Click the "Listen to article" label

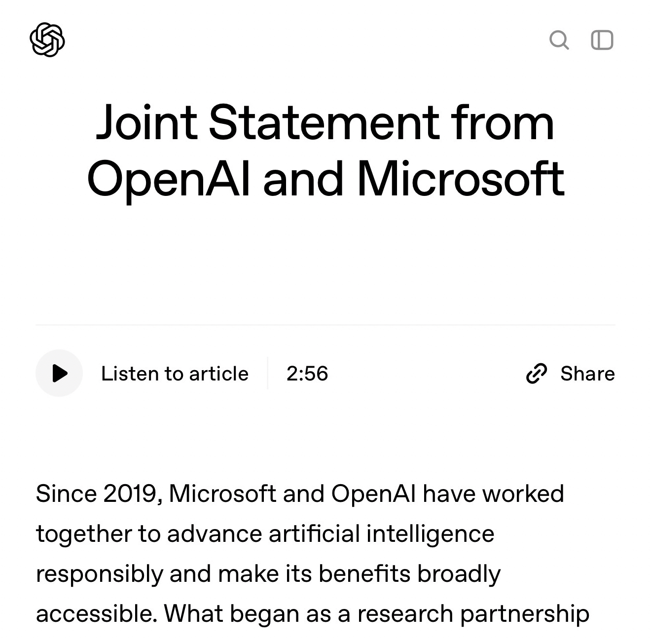(175, 374)
